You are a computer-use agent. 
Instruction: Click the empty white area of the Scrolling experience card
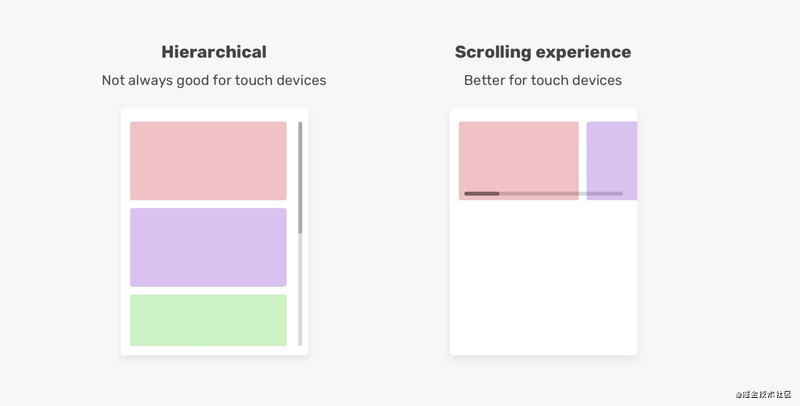[x=543, y=278]
